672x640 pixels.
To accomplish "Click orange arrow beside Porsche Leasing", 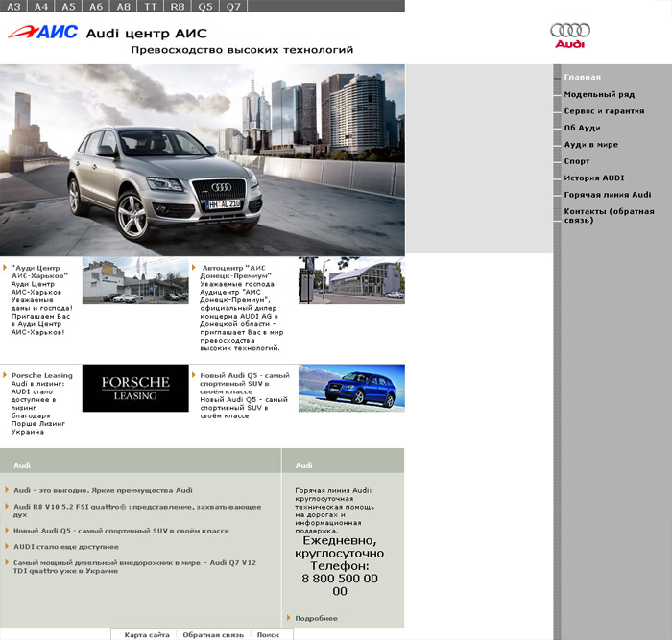I will [x=5, y=375].
